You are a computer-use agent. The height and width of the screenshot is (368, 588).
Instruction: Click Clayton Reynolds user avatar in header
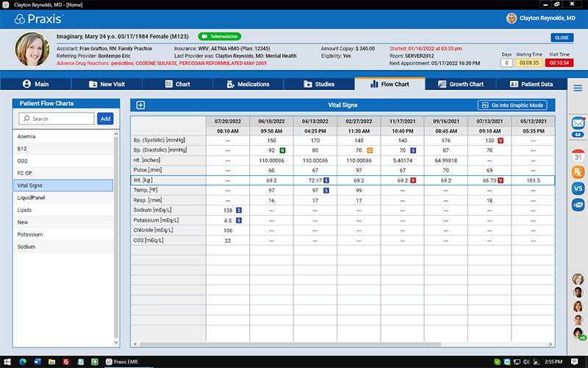coord(511,18)
